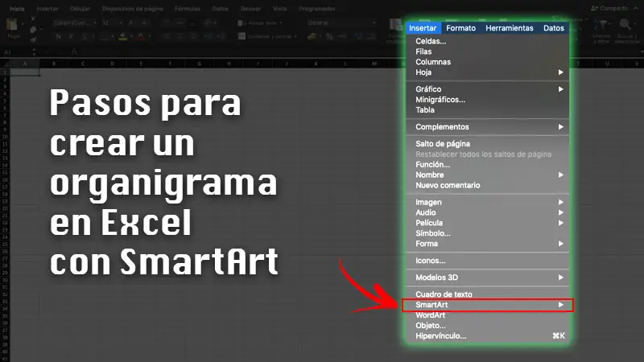Choose Filas from the menu

pyautogui.click(x=423, y=51)
